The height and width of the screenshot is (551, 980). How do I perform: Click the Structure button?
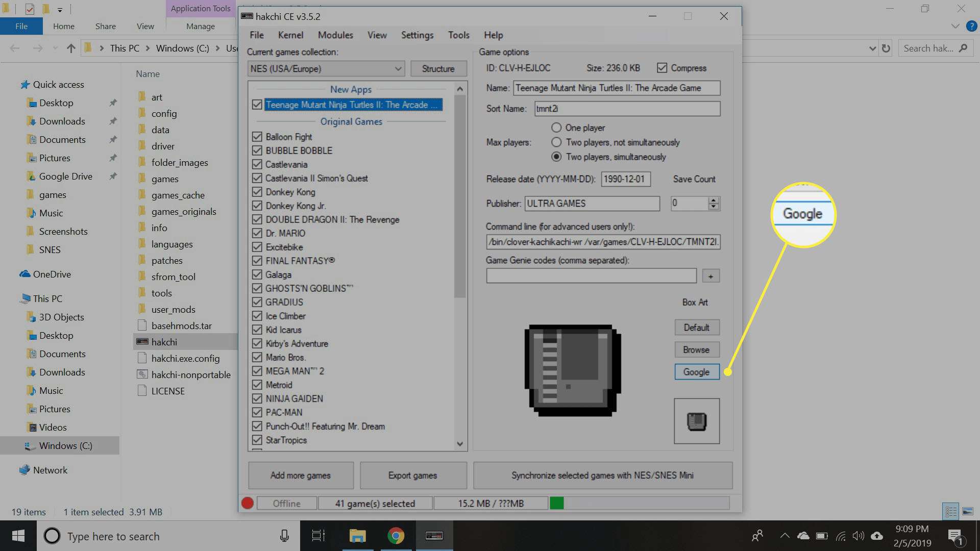coord(437,68)
